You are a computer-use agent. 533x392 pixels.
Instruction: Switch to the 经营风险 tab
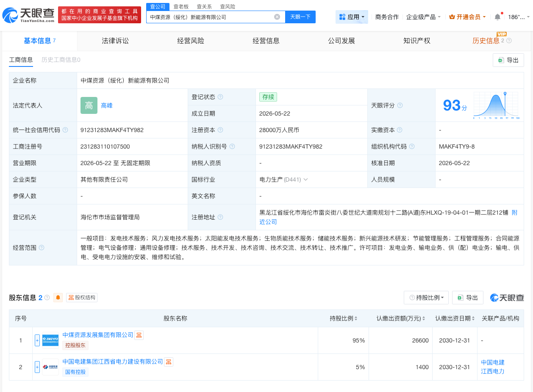pos(191,41)
